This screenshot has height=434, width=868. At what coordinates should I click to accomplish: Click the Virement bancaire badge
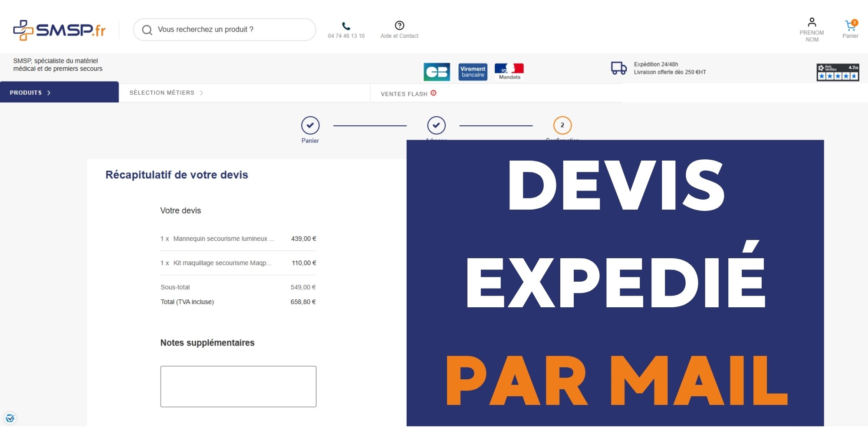click(x=473, y=72)
